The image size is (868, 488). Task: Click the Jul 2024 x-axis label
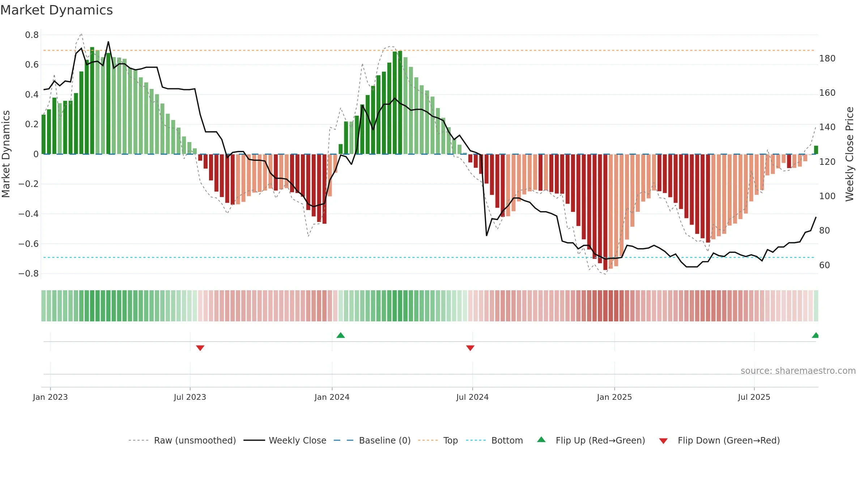[472, 397]
